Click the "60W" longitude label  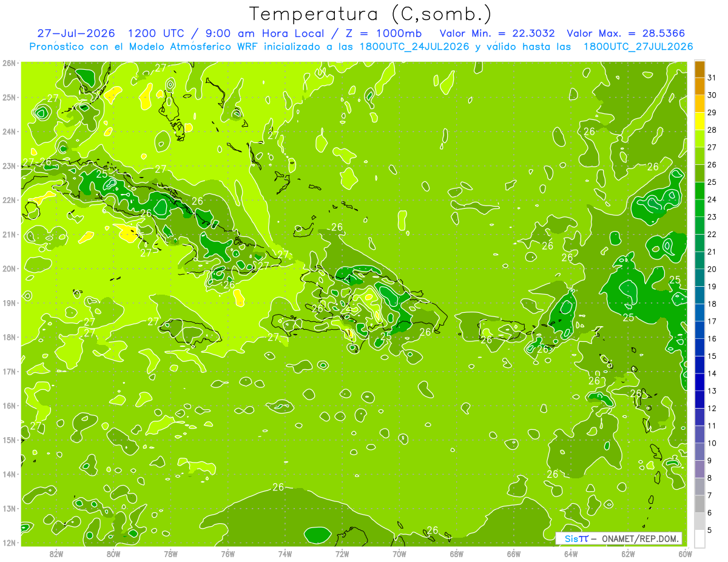tap(684, 554)
